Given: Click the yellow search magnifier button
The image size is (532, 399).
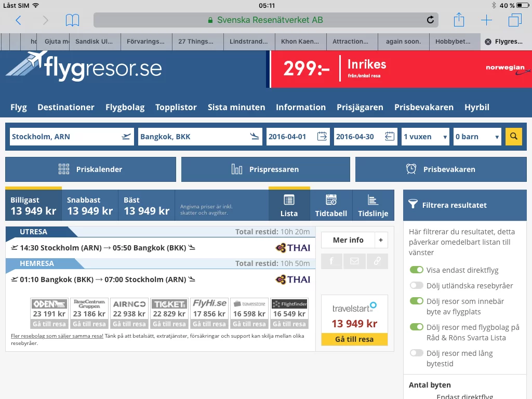Looking at the screenshot, I should click(x=513, y=137).
